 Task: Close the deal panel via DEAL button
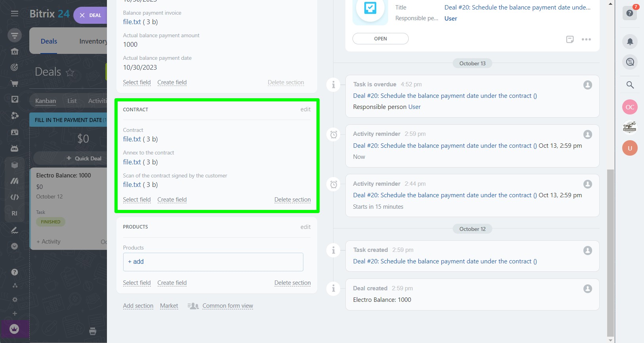[90, 15]
